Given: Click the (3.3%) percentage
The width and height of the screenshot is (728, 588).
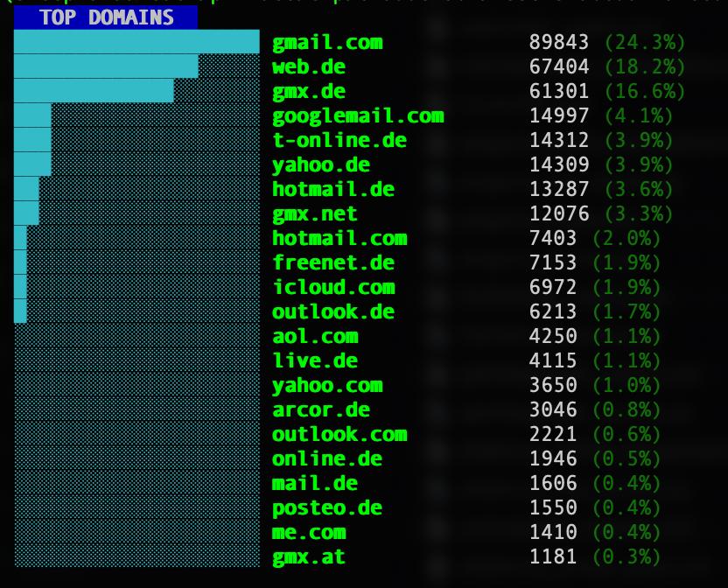Looking at the screenshot, I should point(639,213).
